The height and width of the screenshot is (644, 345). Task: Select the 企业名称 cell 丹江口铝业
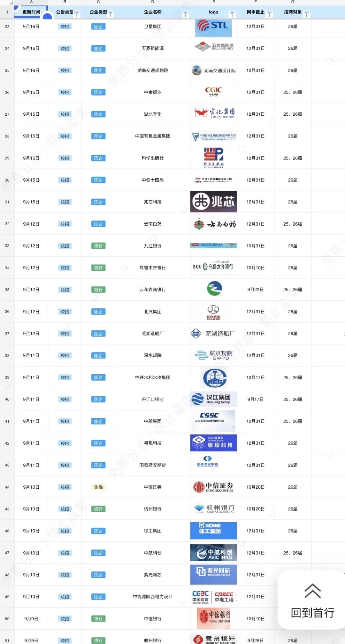[153, 400]
